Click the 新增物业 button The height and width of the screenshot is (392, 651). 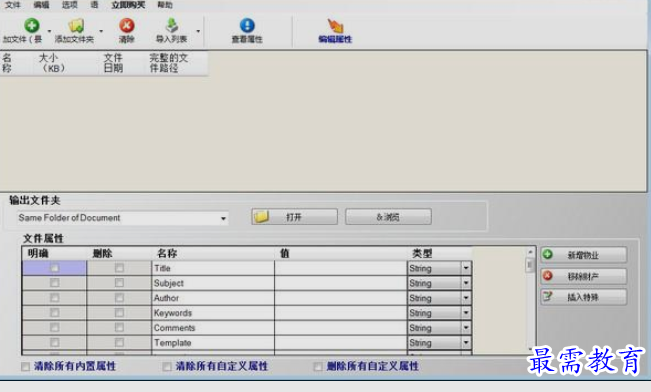584,255
